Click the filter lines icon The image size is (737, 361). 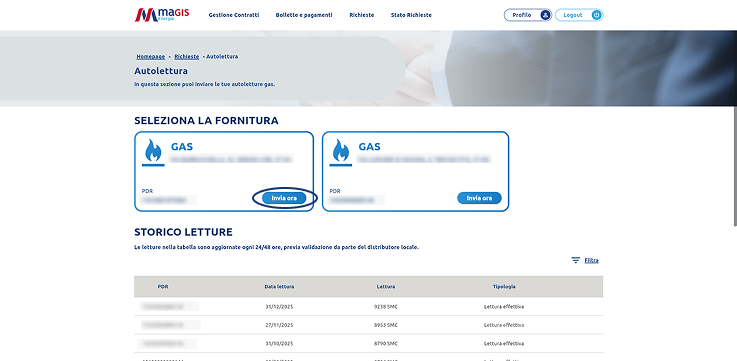coord(575,260)
